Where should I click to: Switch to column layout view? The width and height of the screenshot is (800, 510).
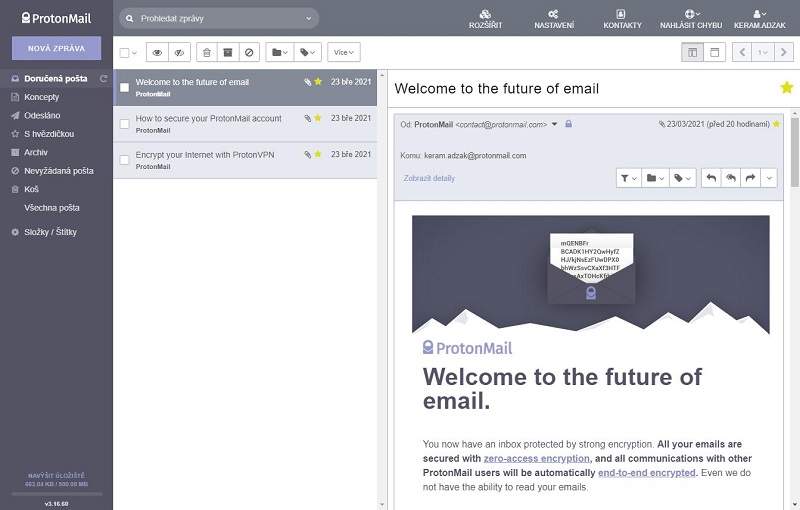click(692, 52)
